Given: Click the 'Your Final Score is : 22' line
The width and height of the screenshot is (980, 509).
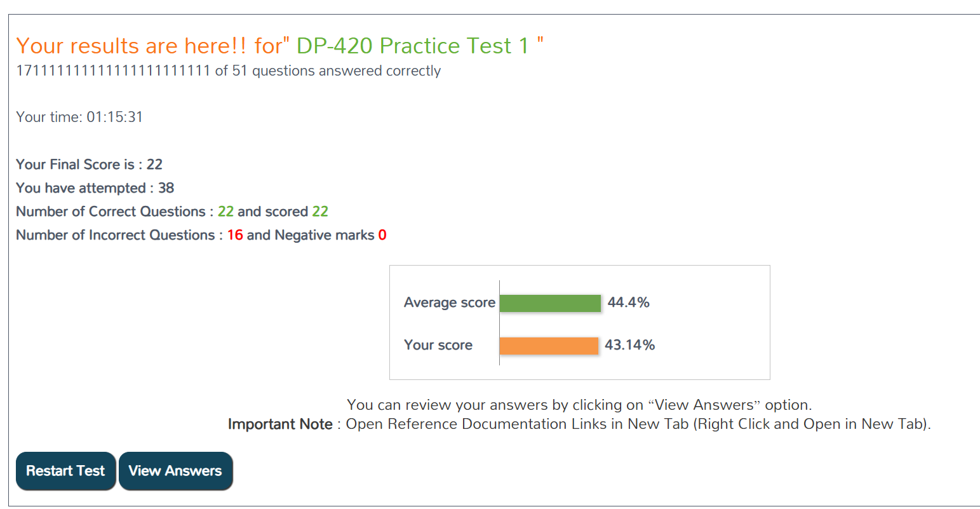Looking at the screenshot, I should tap(89, 165).
